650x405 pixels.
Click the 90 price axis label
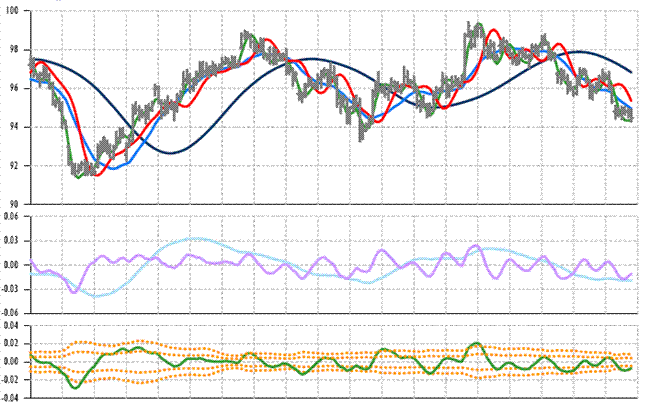14,204
